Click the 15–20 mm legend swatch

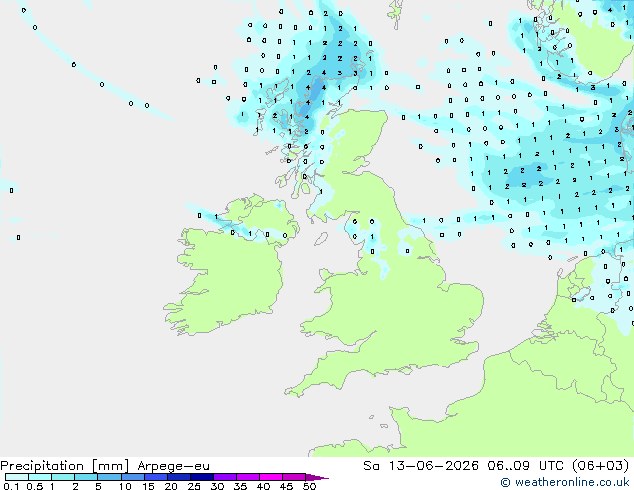point(155,477)
